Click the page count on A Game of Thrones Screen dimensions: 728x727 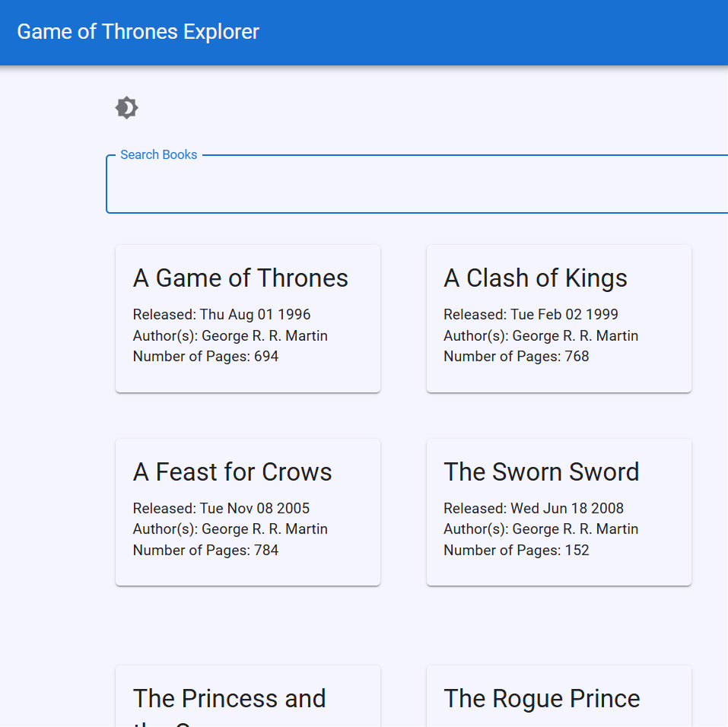click(205, 356)
